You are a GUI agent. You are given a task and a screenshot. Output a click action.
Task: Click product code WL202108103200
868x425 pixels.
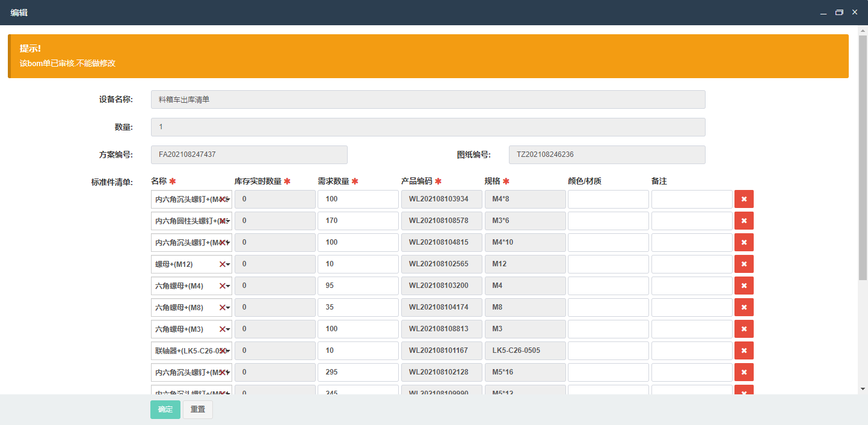[442, 286]
